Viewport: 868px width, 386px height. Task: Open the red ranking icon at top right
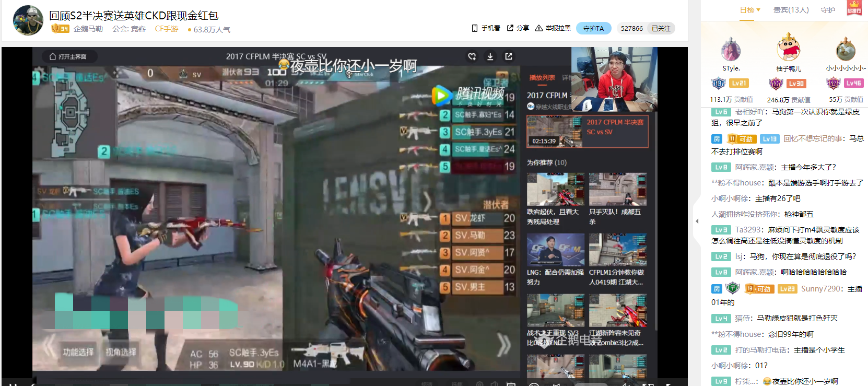point(854,8)
